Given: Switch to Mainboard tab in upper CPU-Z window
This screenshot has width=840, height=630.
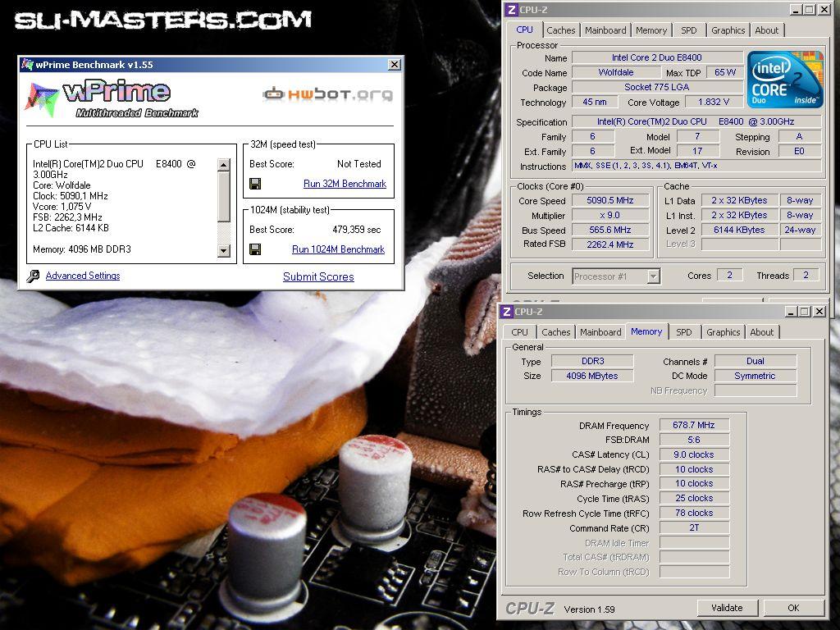Looking at the screenshot, I should [x=605, y=30].
